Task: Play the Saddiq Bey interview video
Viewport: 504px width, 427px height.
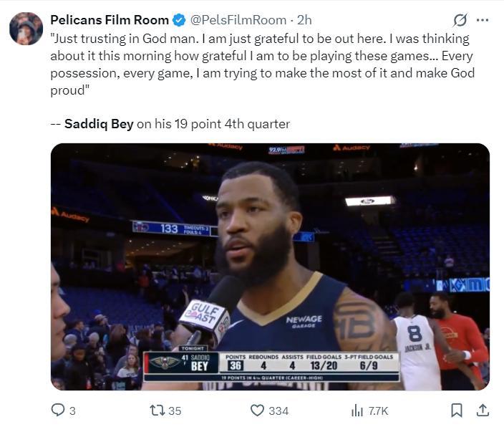Action: pos(270,267)
